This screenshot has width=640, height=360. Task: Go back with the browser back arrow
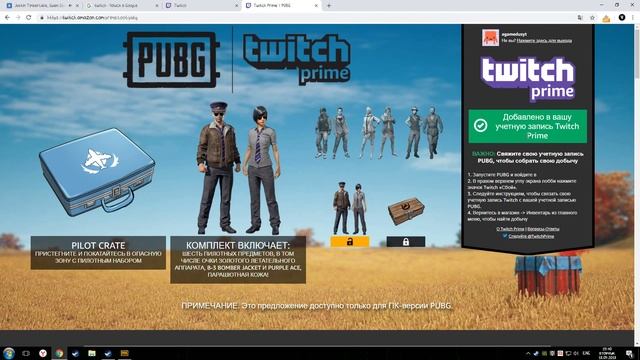7,18
